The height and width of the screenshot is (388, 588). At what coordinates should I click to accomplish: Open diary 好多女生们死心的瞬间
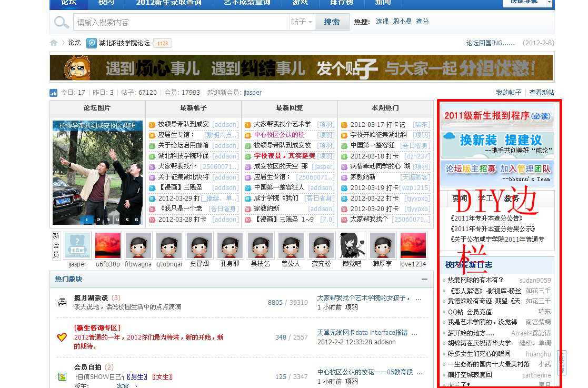[x=479, y=353]
